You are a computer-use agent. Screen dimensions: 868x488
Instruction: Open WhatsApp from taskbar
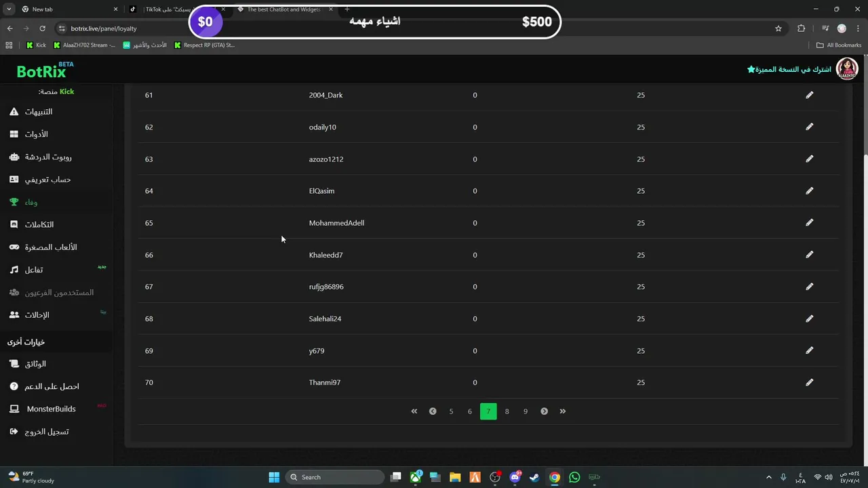[x=574, y=477]
